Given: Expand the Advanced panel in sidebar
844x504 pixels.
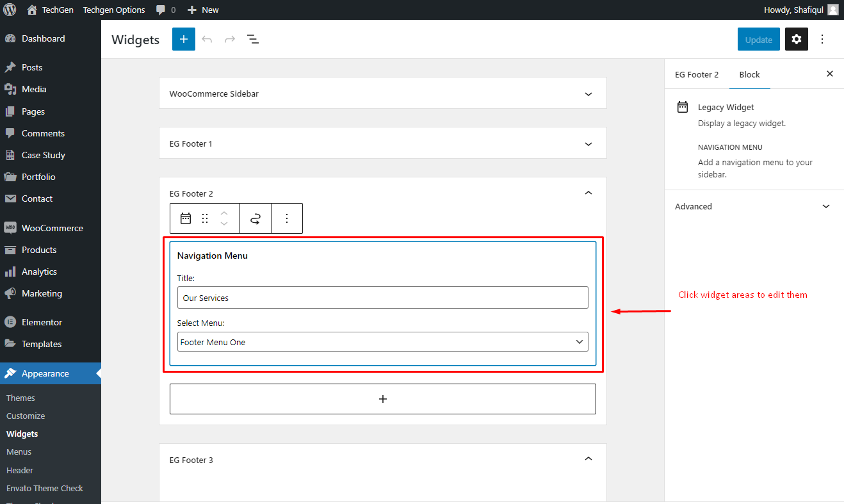Looking at the screenshot, I should point(754,206).
